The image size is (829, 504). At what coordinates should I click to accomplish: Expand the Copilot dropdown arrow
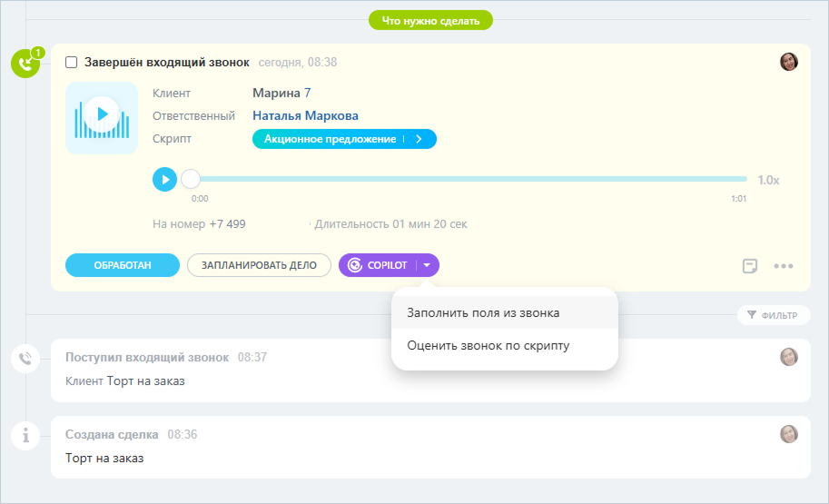click(428, 265)
